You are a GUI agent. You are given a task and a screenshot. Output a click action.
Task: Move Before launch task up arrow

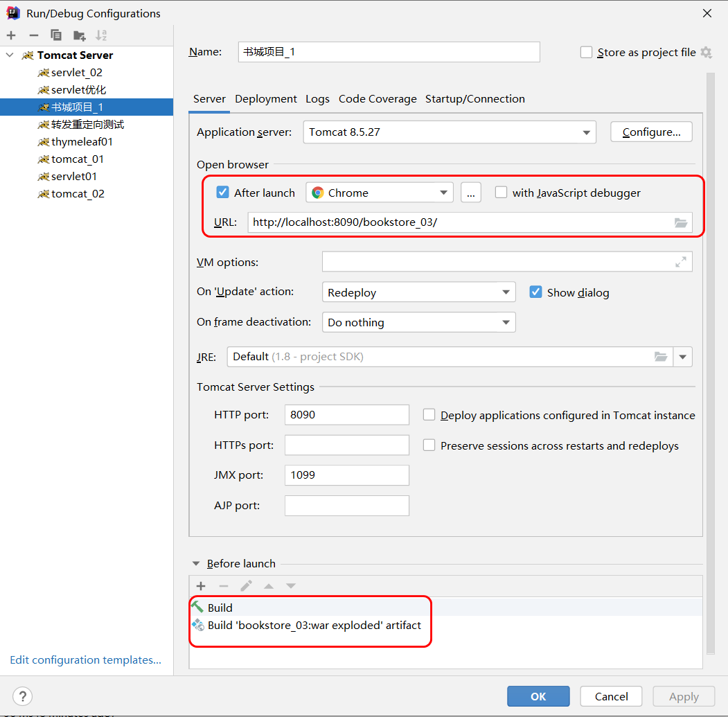[268, 586]
